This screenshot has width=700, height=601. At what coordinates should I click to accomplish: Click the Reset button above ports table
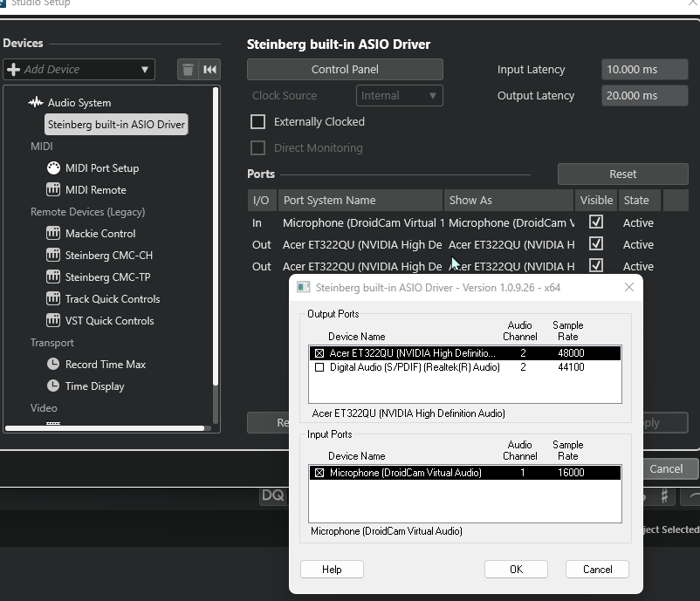pyautogui.click(x=623, y=174)
